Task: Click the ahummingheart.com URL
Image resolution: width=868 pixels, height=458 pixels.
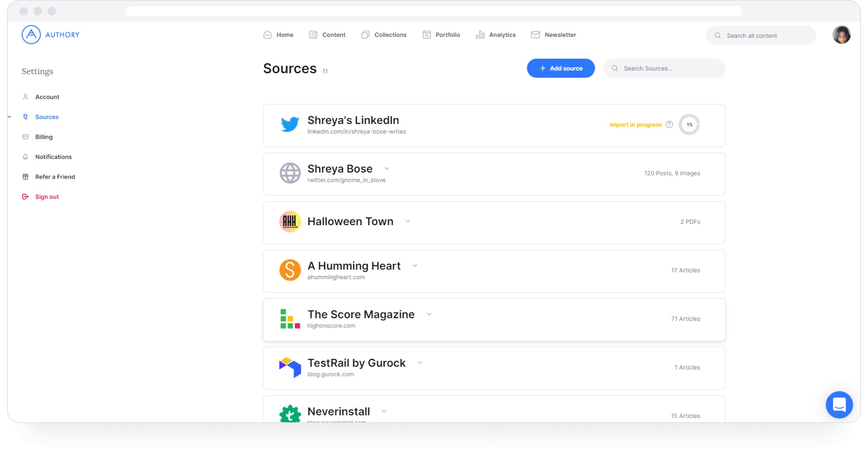Action: [336, 277]
